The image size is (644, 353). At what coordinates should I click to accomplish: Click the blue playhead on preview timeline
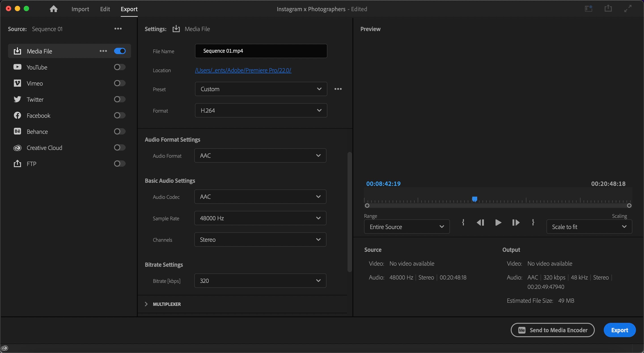474,199
